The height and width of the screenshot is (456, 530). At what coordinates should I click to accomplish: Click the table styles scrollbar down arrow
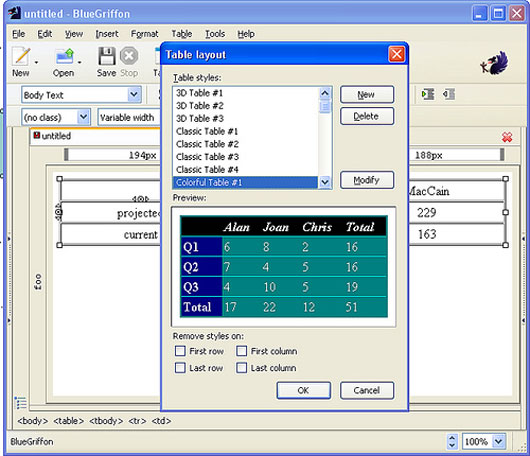coord(325,182)
